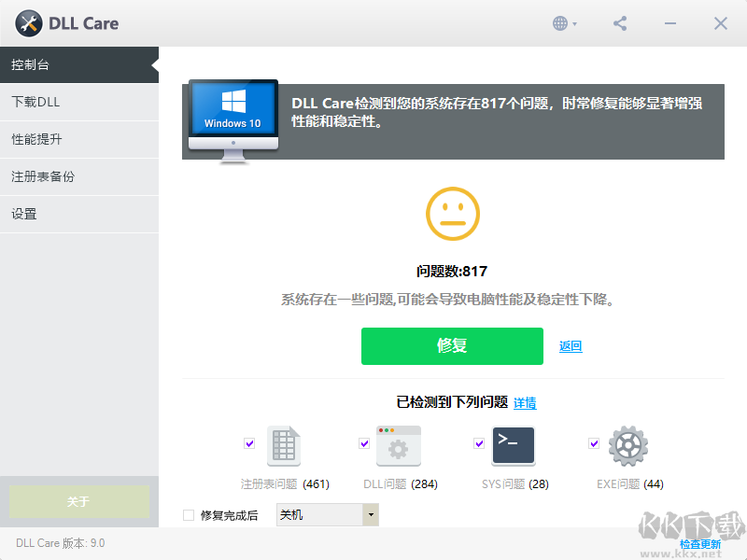747x560 pixels.
Task: Toggle the SYS问题 checkbox off
Action: click(479, 442)
